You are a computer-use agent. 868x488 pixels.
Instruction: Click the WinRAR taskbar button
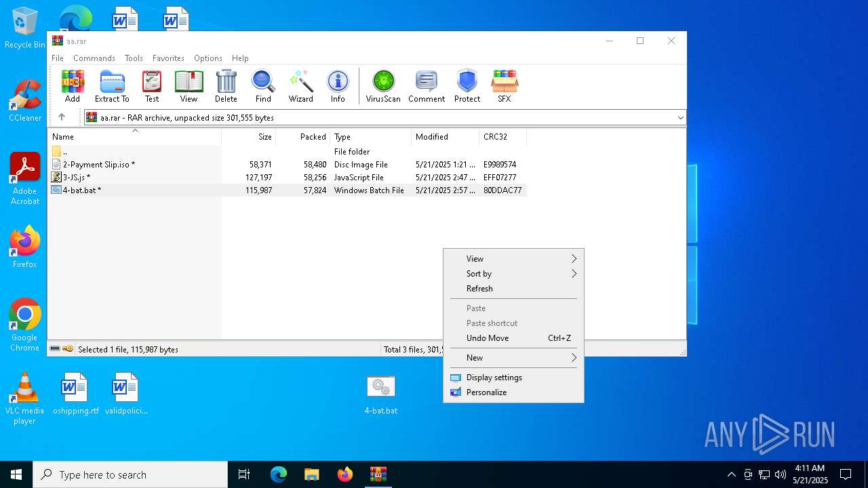[378, 474]
